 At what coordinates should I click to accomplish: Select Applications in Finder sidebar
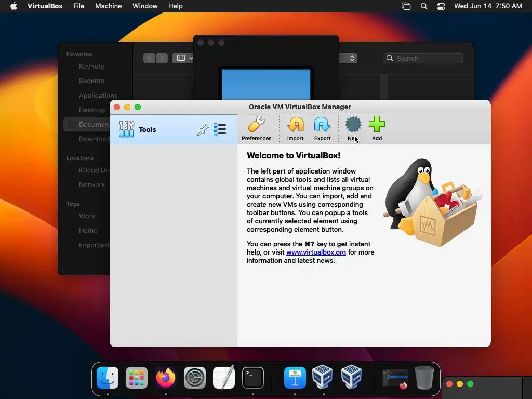coord(98,96)
